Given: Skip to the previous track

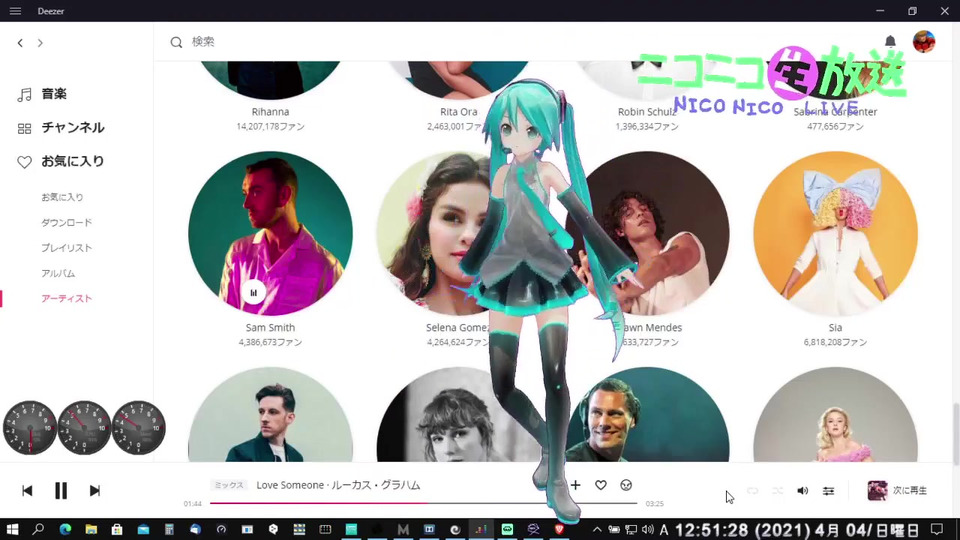Looking at the screenshot, I should click(x=27, y=491).
